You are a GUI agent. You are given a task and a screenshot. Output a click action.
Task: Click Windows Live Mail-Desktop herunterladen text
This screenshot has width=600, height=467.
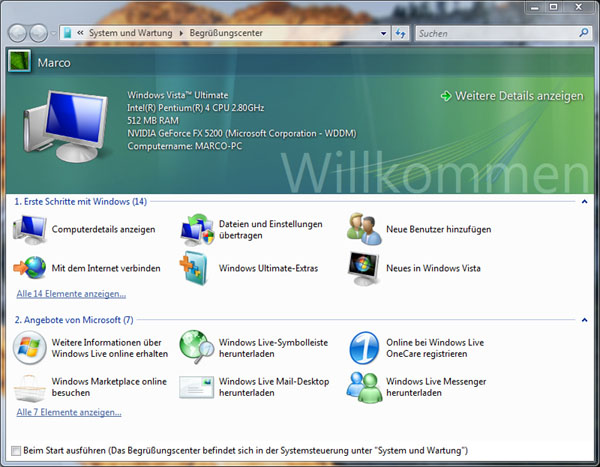(x=274, y=387)
